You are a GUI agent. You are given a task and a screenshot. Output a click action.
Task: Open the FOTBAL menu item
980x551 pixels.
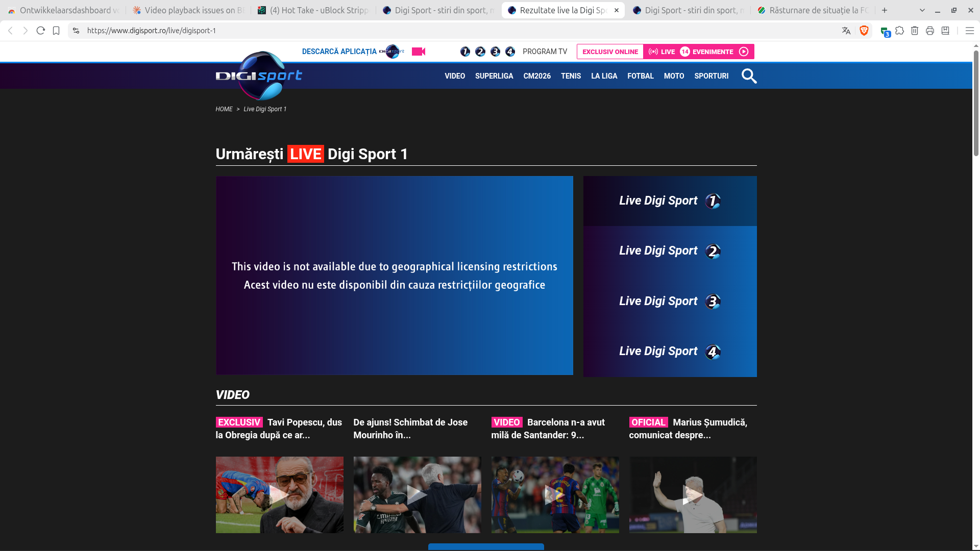[x=641, y=76]
